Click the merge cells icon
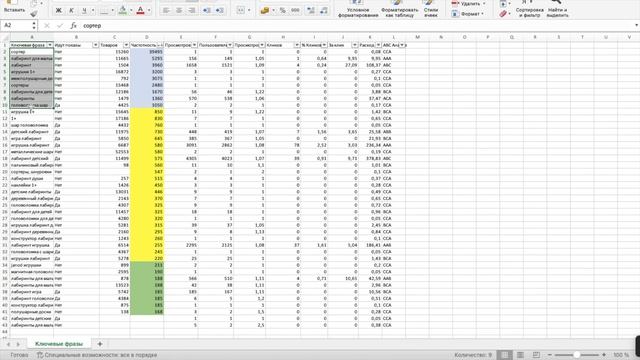The width and height of the screenshot is (640, 360). (x=240, y=10)
